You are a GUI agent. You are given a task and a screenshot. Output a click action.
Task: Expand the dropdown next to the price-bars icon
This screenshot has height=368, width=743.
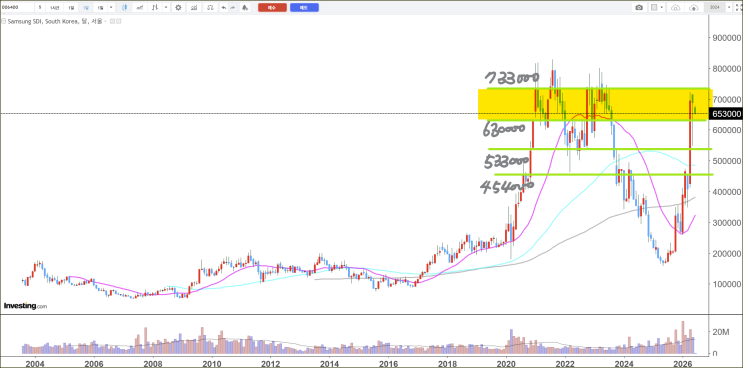click(x=166, y=8)
